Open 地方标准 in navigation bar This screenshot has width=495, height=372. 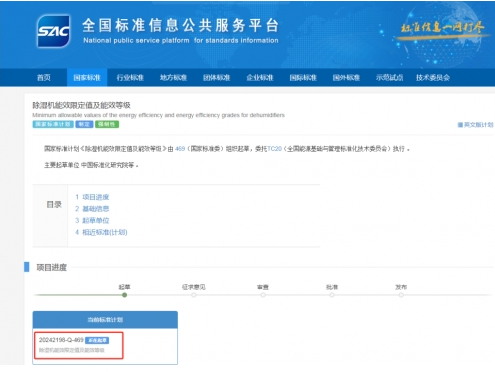(173, 78)
